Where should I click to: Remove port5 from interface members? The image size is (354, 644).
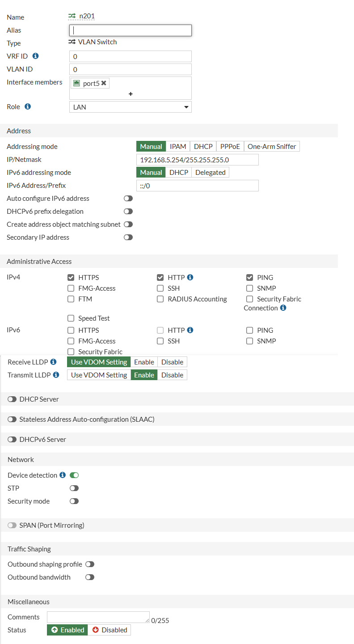pos(104,83)
